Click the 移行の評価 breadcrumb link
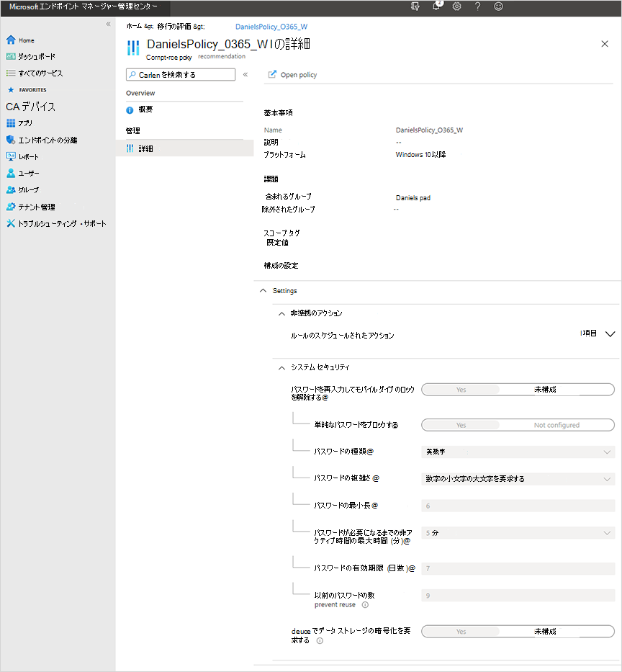Viewport: 622px width, 672px height. [174, 26]
